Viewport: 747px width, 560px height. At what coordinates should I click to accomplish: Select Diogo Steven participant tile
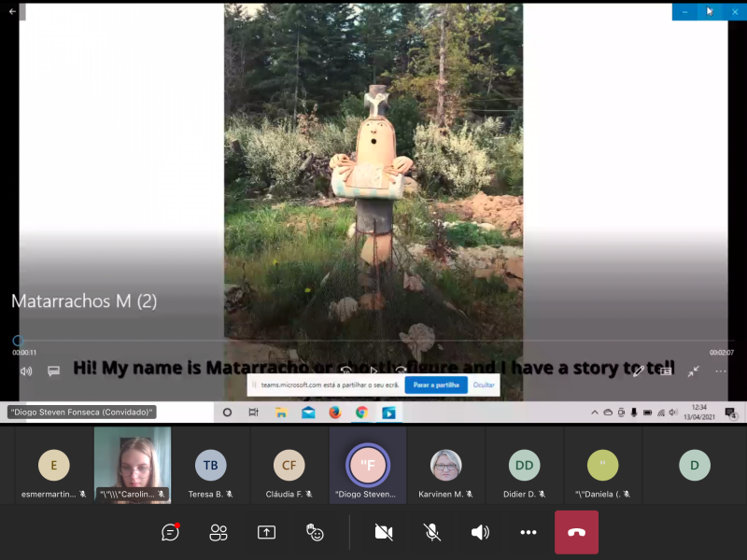click(x=367, y=467)
